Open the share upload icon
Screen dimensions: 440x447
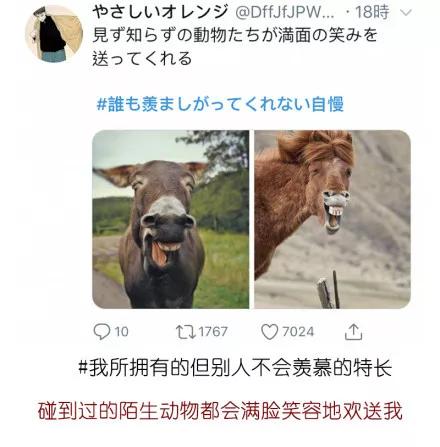tap(353, 332)
